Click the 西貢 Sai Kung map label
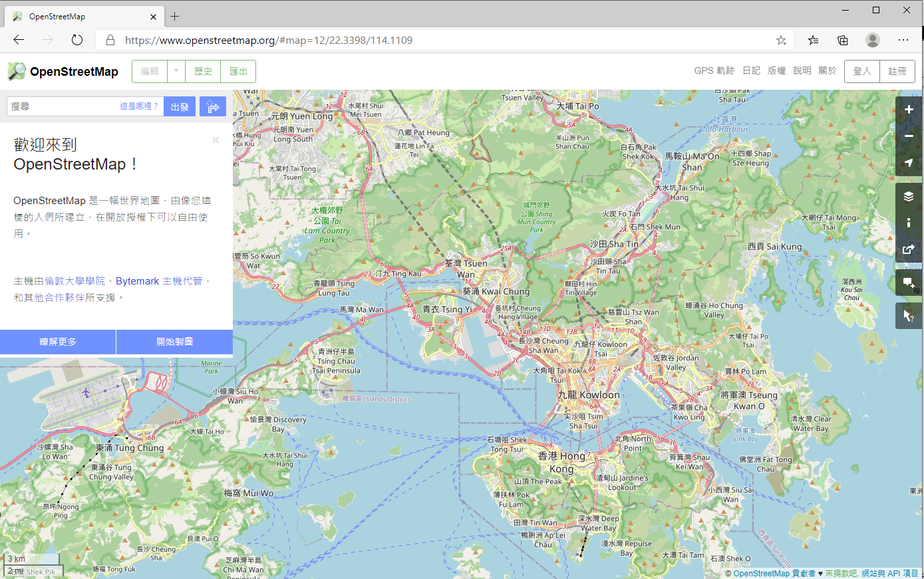Screen dimensions: 924x579 (775, 247)
